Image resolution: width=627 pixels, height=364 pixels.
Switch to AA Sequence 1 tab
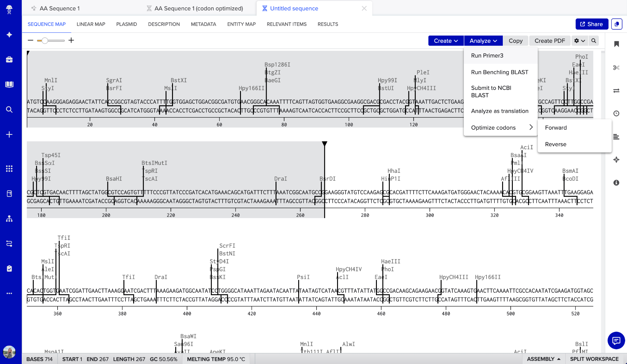(60, 9)
